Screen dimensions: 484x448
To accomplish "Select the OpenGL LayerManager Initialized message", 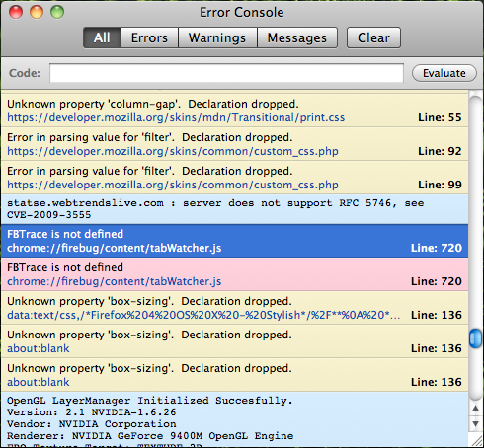I will click(234, 419).
